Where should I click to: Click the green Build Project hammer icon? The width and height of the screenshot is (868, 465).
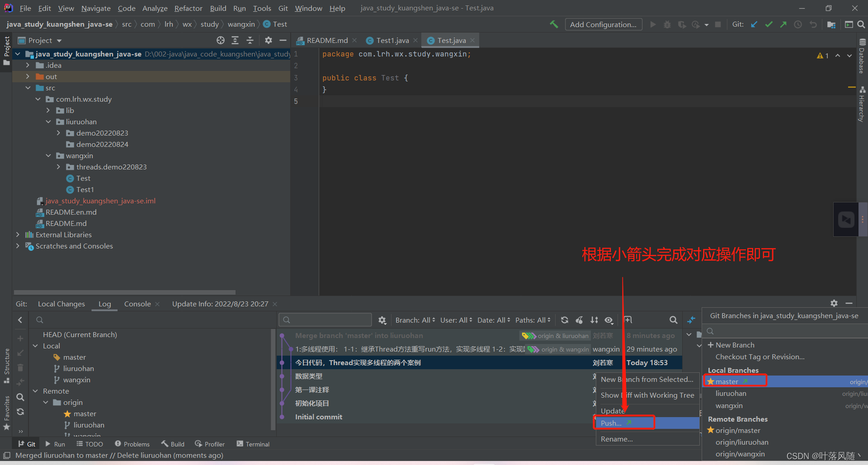[x=554, y=24]
